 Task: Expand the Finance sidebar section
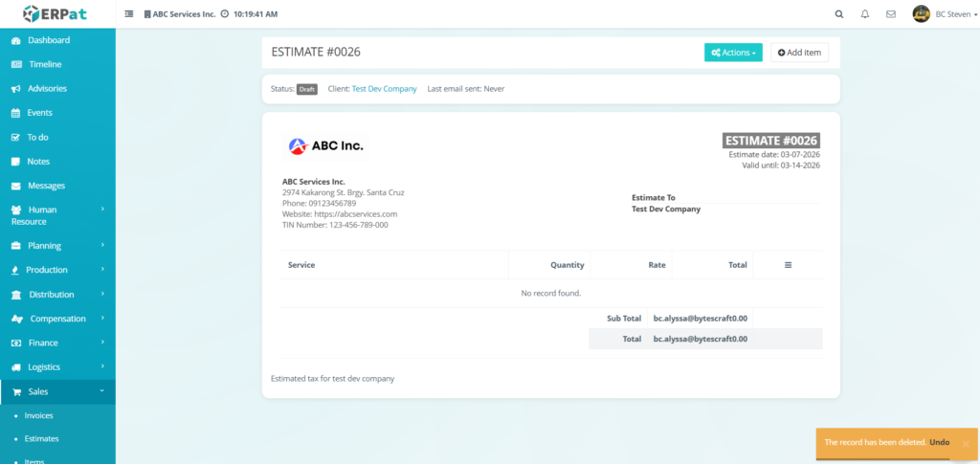(x=57, y=342)
